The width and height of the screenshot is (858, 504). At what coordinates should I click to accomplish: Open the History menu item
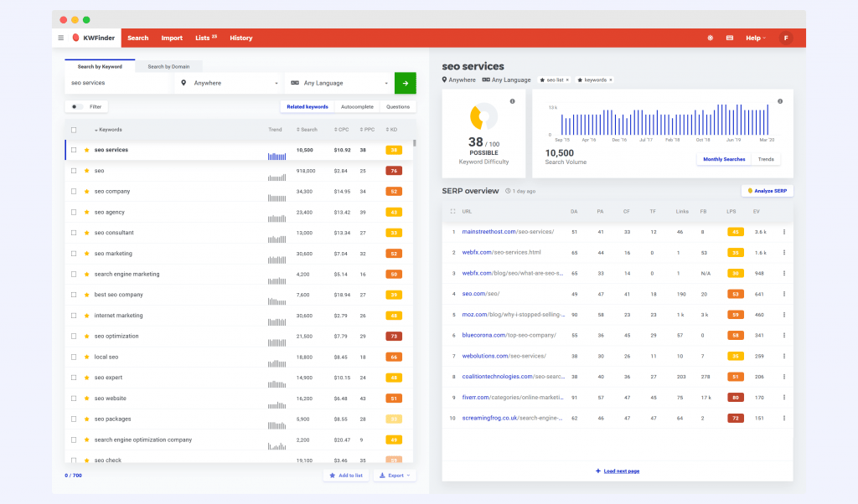241,38
